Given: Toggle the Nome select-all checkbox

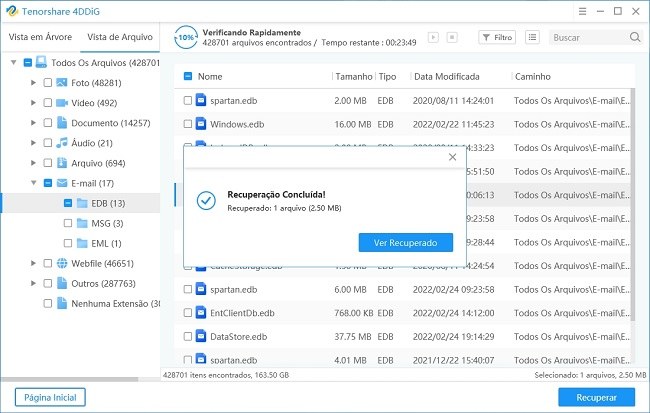Looking at the screenshot, I should [188, 76].
